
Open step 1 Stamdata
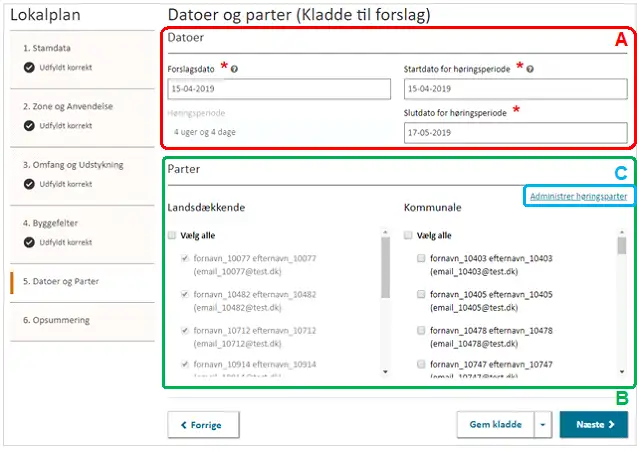(46, 48)
